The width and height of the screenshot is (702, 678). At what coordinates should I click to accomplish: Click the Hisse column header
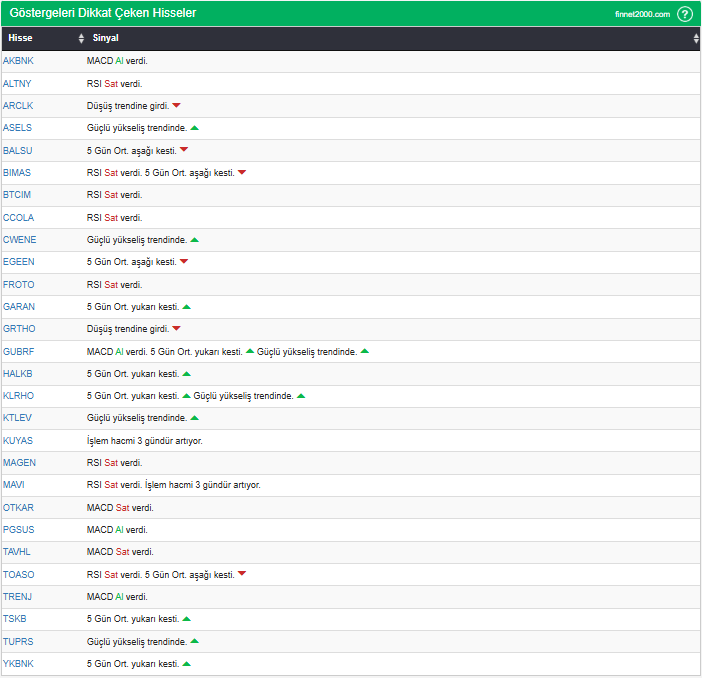click(20, 38)
